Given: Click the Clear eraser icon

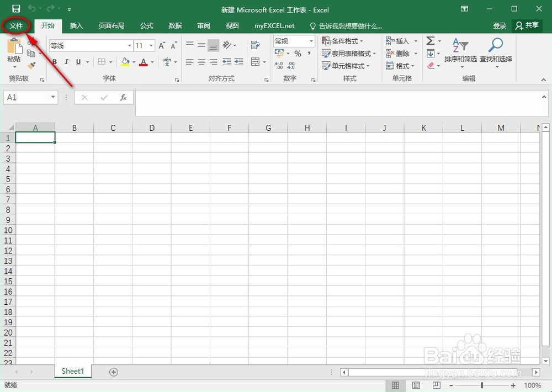Looking at the screenshot, I should [431, 66].
